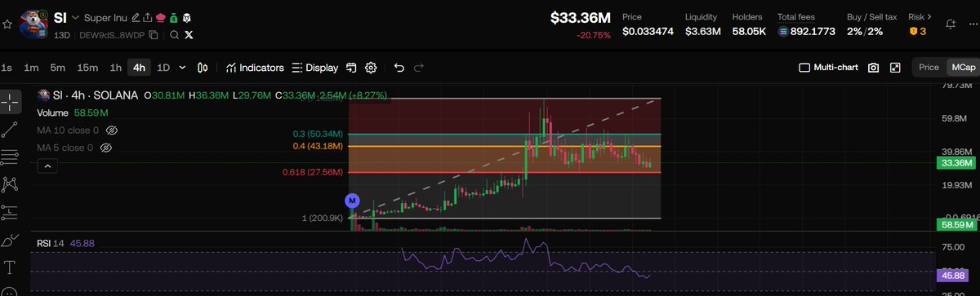
Task: Click the $33.36M market cap value
Action: click(x=580, y=17)
